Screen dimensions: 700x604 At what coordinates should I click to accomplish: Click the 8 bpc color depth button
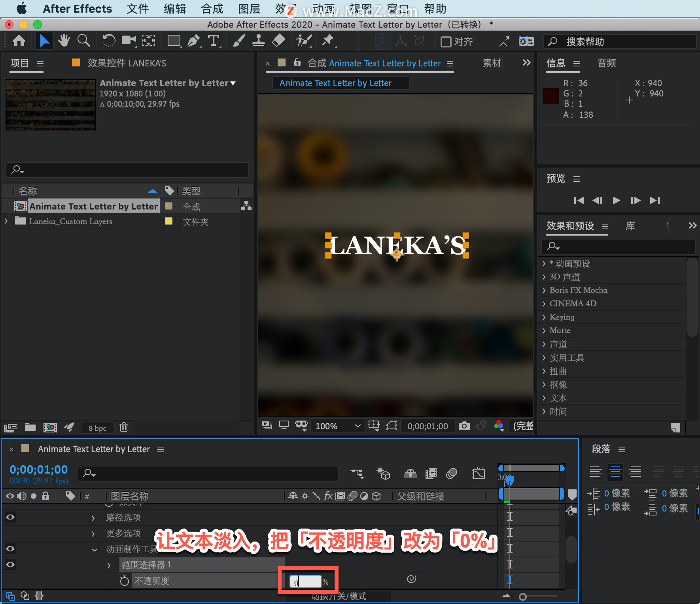(x=97, y=428)
